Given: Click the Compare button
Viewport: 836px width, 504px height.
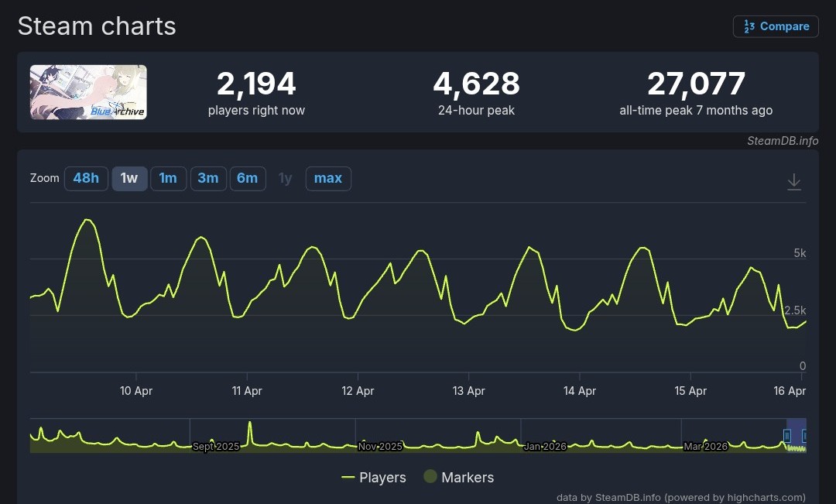Looking at the screenshot, I should point(776,26).
